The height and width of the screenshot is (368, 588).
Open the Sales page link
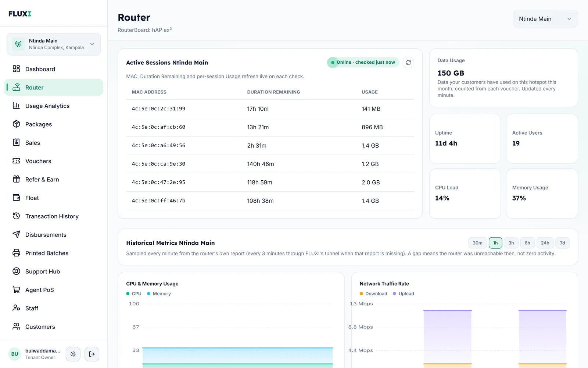54,142
